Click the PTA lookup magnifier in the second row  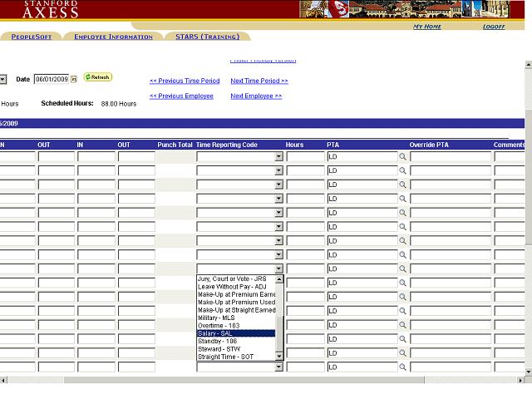[402, 170]
